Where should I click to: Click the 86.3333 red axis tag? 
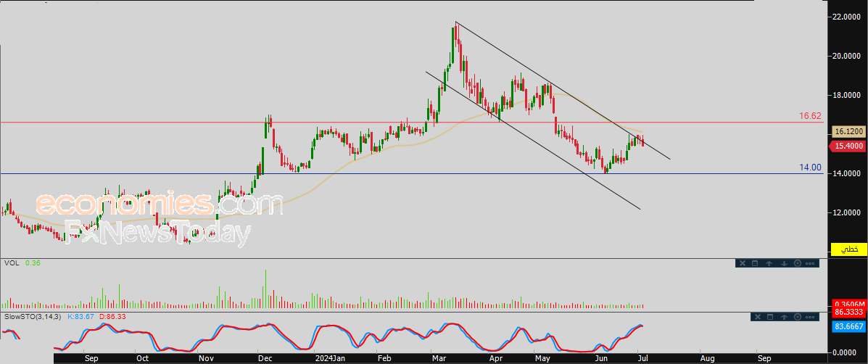coord(848,312)
